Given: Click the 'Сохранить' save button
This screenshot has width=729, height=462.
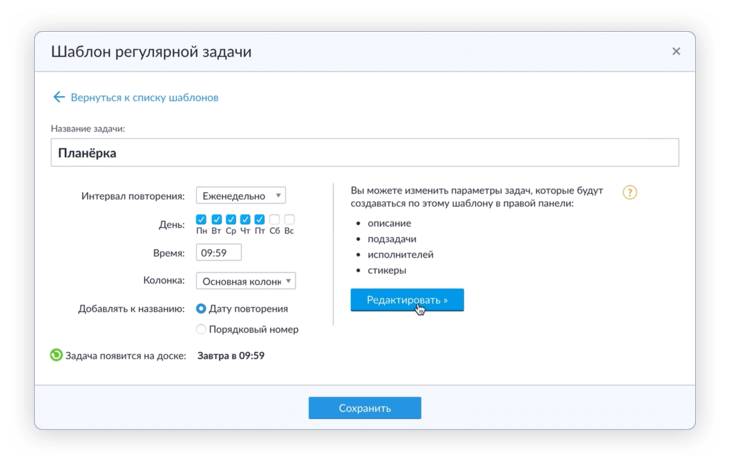Looking at the screenshot, I should tap(364, 408).
